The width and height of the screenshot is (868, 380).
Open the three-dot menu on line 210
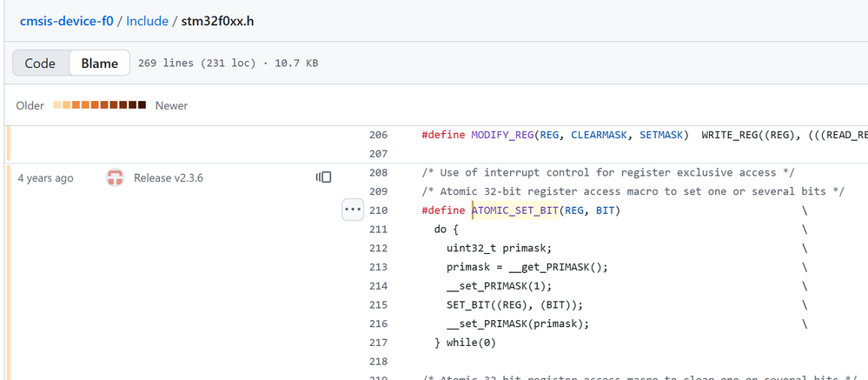pyautogui.click(x=352, y=210)
